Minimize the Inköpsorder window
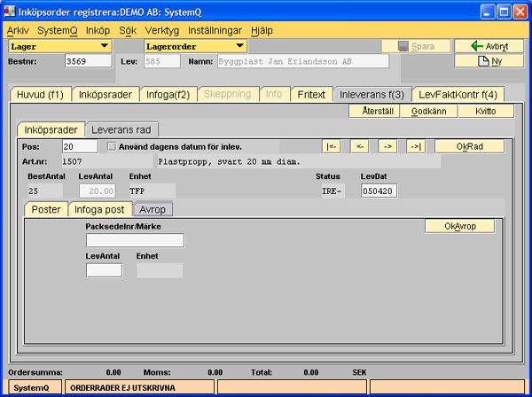The width and height of the screenshot is (532, 397). click(487, 12)
